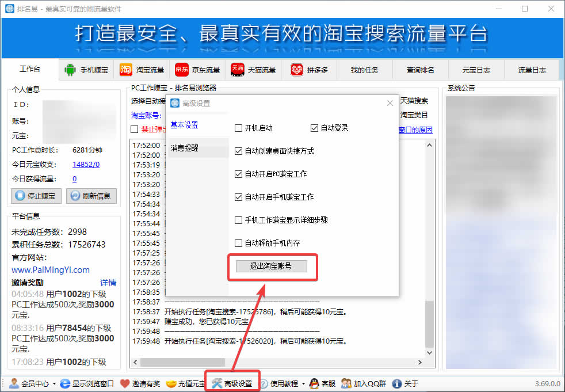Click the globe icon in 高级设置 dialog title

click(x=175, y=103)
